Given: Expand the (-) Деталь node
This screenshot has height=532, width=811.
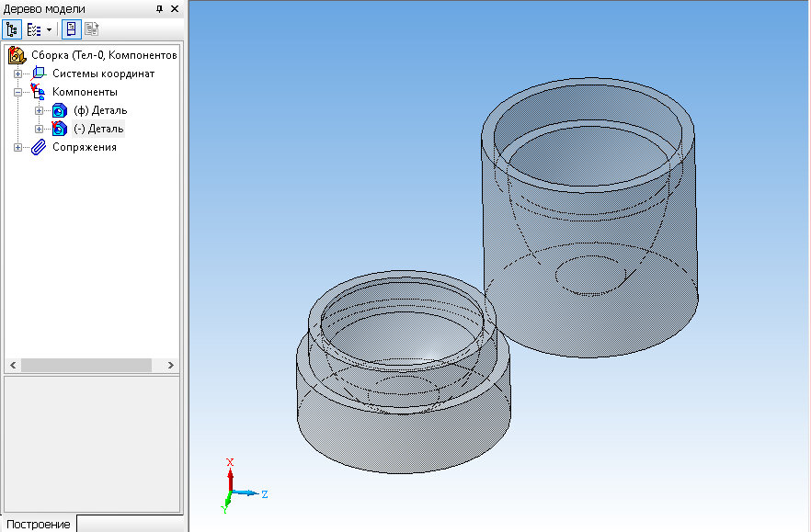Looking at the screenshot, I should 39,129.
